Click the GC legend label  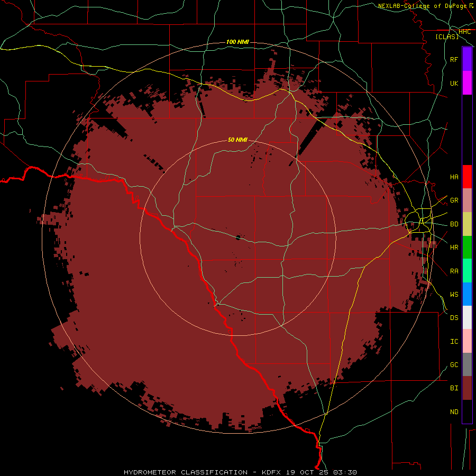[x=454, y=364]
